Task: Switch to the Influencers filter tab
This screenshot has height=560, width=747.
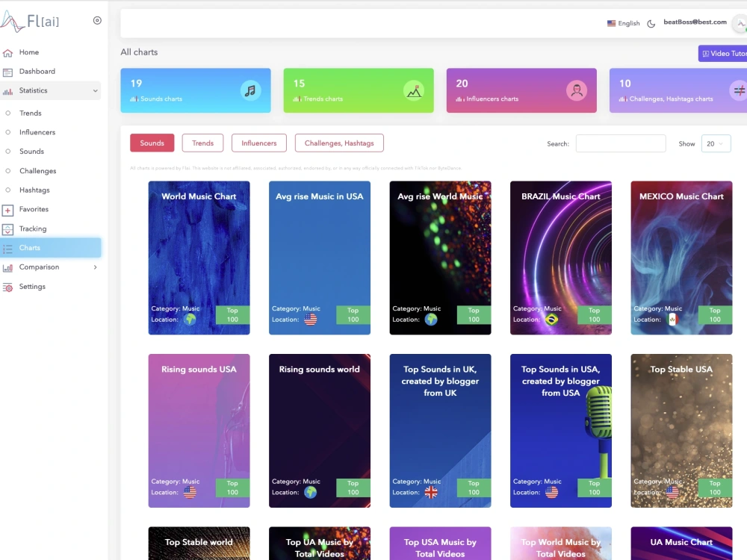Action: (258, 143)
